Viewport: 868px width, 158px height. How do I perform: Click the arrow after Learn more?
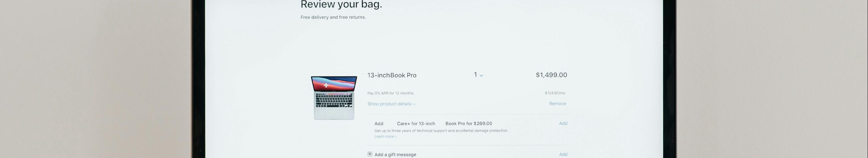(x=396, y=137)
